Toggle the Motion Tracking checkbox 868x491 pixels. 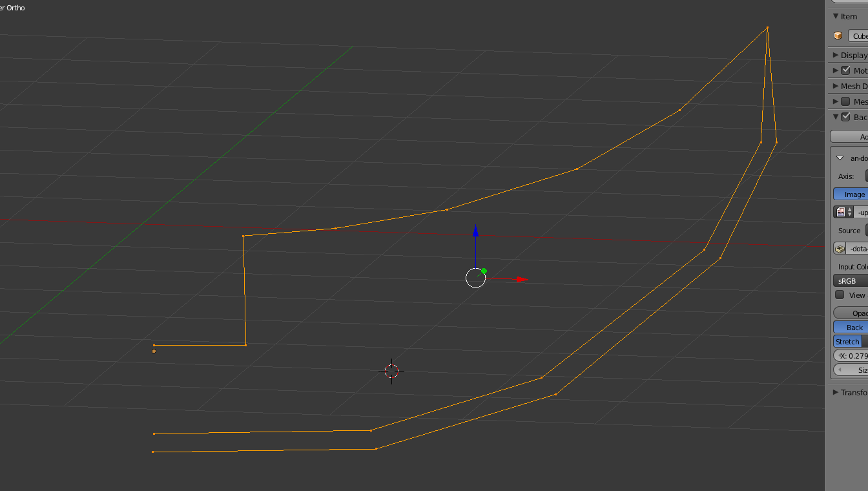[845, 70]
